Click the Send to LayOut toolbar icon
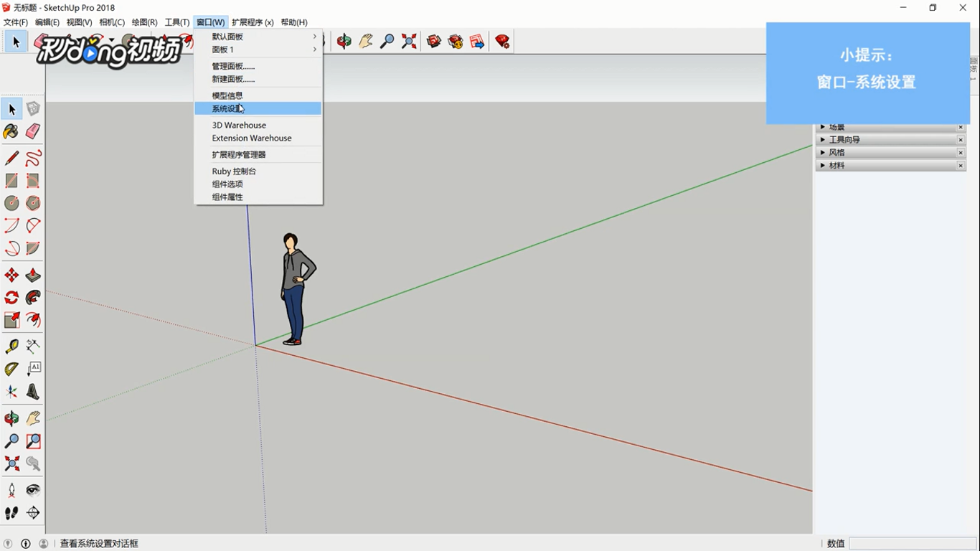 coord(477,42)
